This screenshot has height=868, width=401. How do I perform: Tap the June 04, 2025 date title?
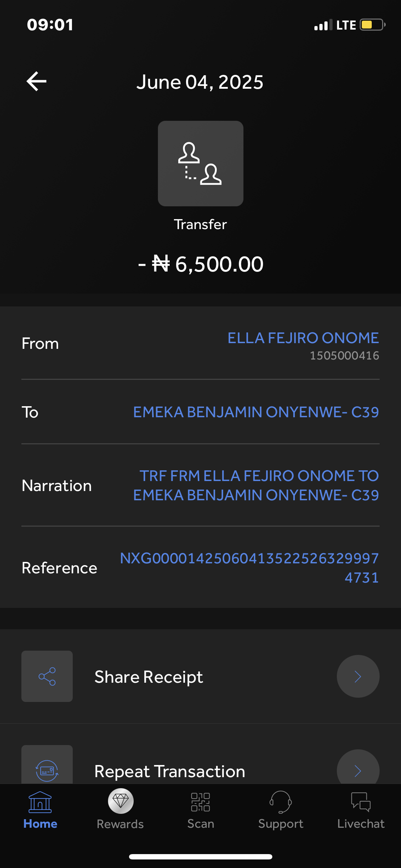pyautogui.click(x=200, y=82)
